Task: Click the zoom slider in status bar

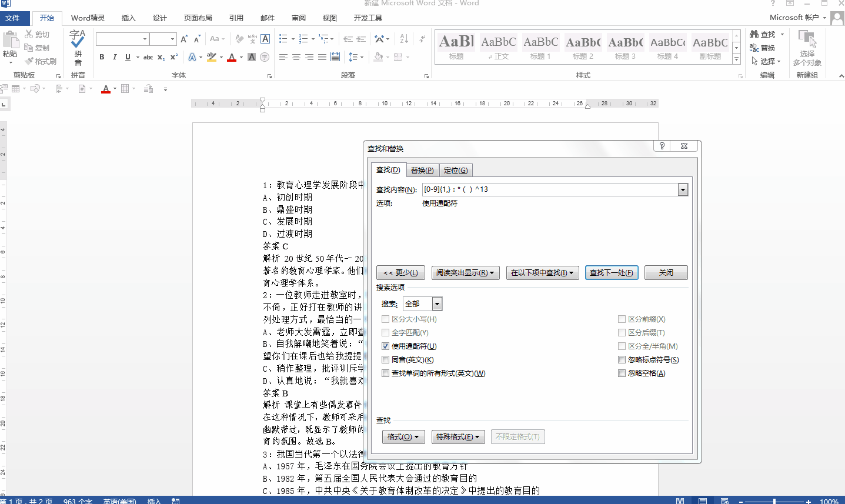Action: click(774, 501)
